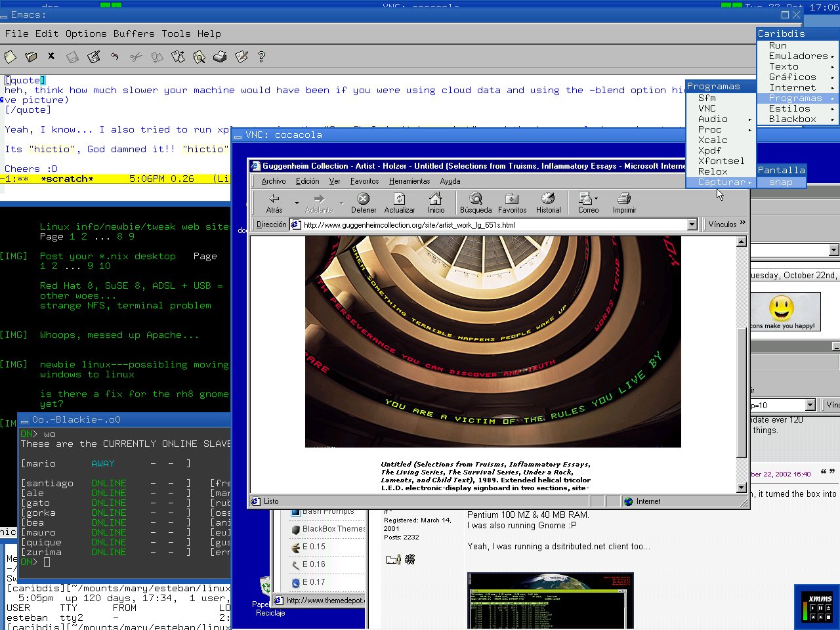
Task: Click the printer icon in Emacs toolbar
Action: pos(220,57)
